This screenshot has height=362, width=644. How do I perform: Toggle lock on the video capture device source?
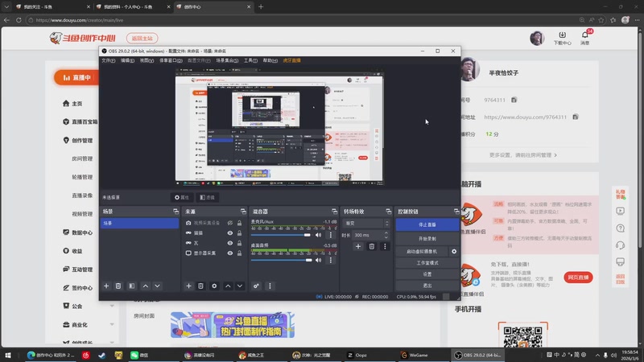[x=239, y=223]
